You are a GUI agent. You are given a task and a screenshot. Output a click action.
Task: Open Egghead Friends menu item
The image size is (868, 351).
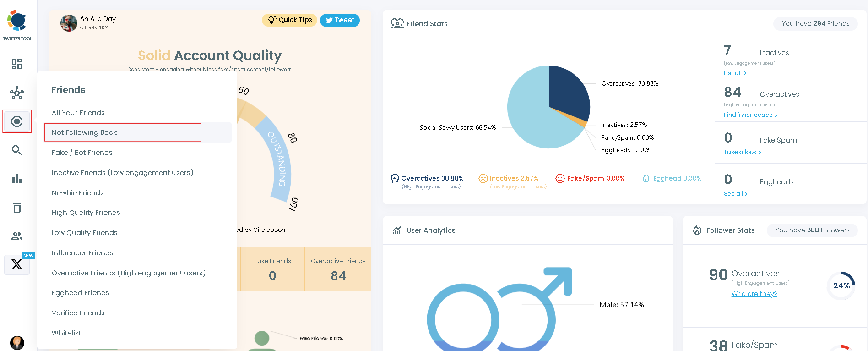coord(81,293)
